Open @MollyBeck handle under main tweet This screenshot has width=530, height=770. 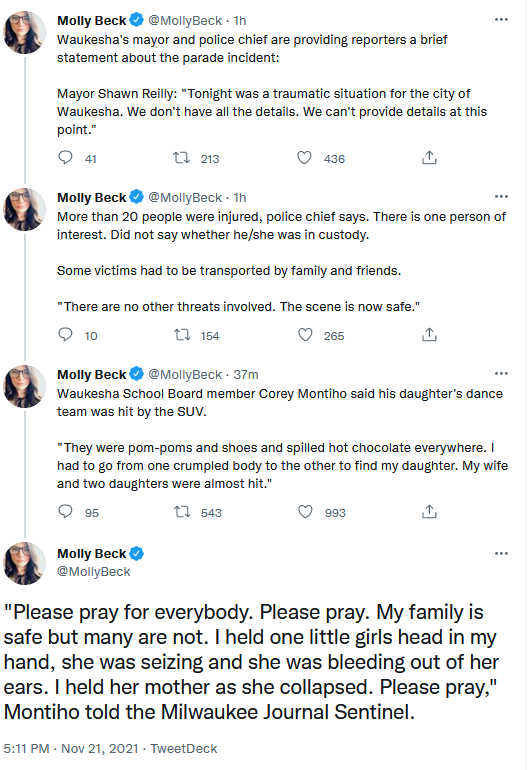93,572
